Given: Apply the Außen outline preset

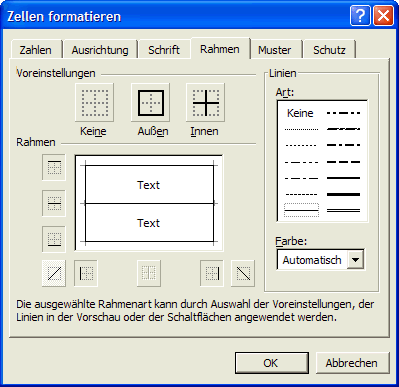Looking at the screenshot, I should click(151, 102).
